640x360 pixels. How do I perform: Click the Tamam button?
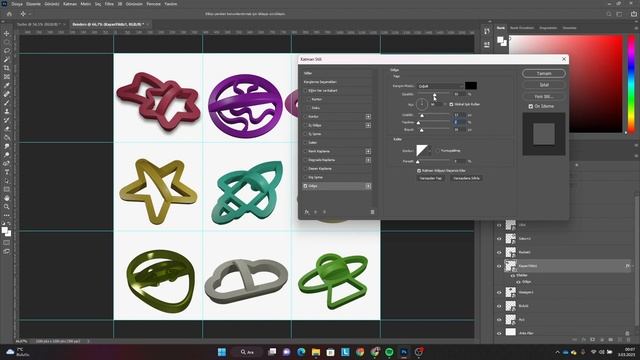click(544, 73)
